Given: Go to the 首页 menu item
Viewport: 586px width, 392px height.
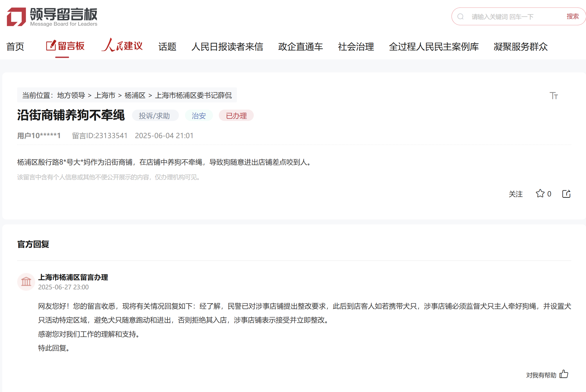Looking at the screenshot, I should pos(15,47).
